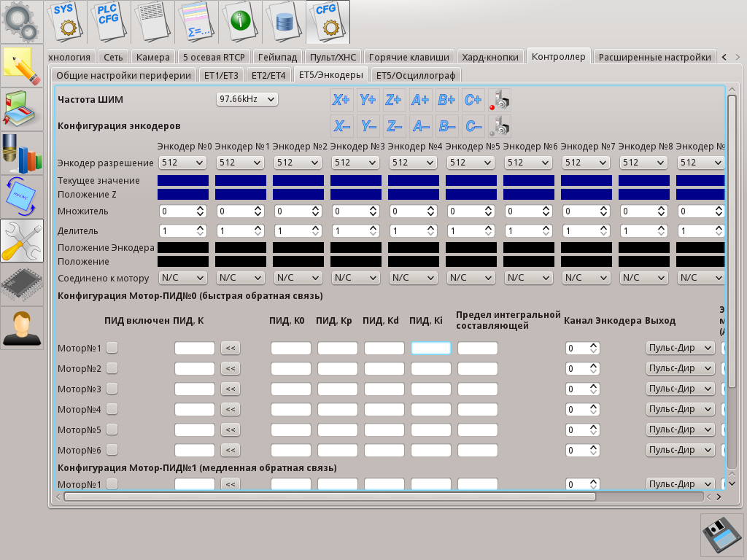The height and width of the screenshot is (560, 747).
Task: Click the << button for Мотор№4
Action: click(x=231, y=410)
